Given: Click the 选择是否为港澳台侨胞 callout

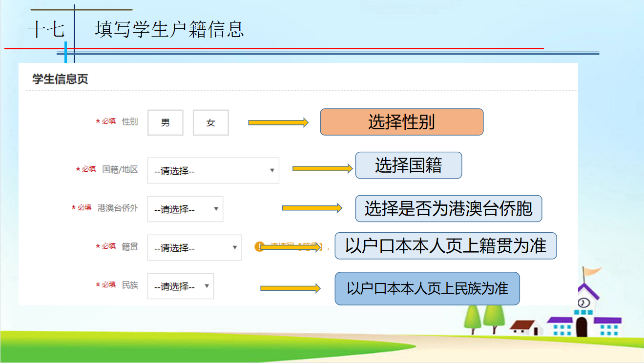Looking at the screenshot, I should point(448,208).
